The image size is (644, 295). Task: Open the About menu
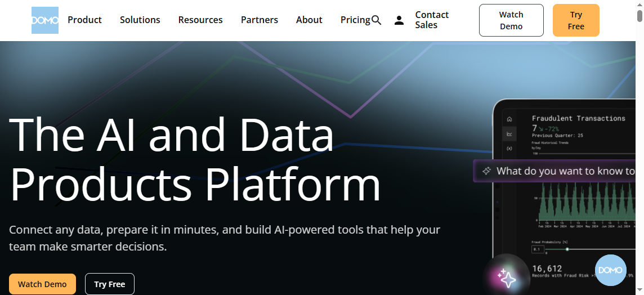pyautogui.click(x=309, y=20)
